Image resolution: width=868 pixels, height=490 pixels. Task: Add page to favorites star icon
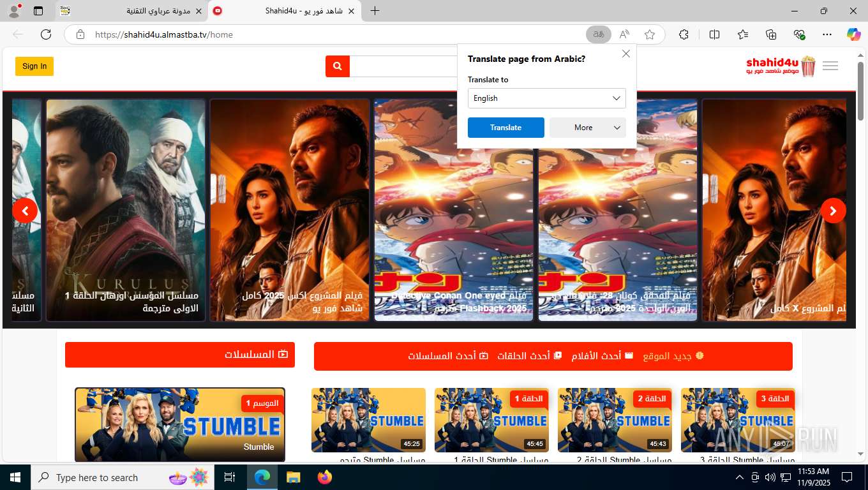click(x=650, y=34)
